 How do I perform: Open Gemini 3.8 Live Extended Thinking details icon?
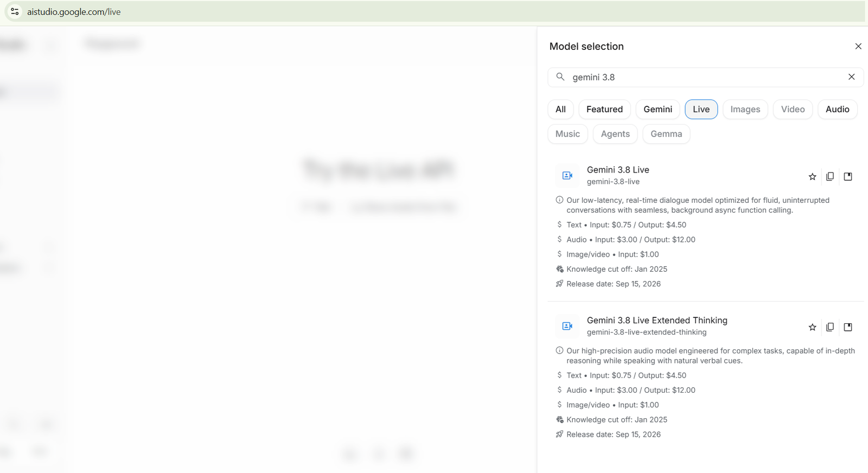(x=848, y=327)
